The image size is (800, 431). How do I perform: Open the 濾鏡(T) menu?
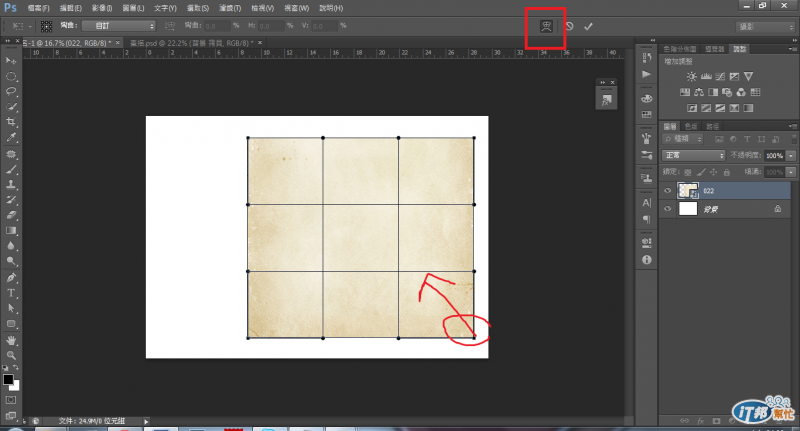230,8
